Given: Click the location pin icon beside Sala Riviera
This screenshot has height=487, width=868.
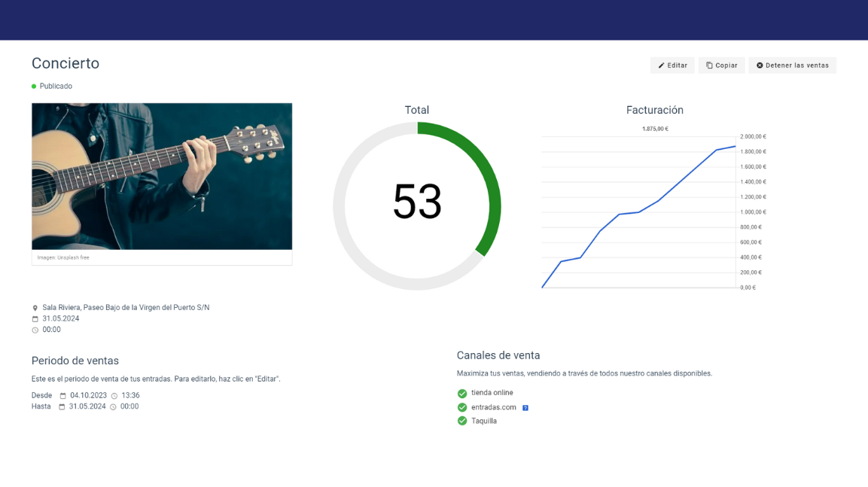Looking at the screenshot, I should point(35,308).
